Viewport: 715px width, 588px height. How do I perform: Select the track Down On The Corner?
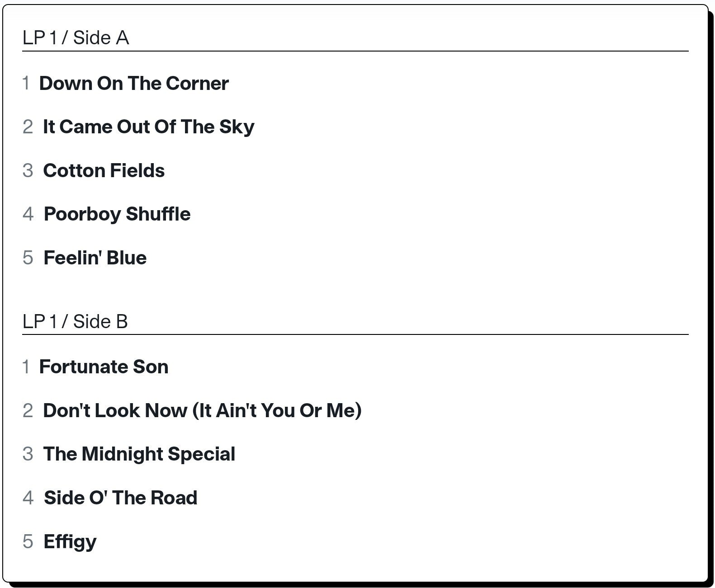coord(134,84)
